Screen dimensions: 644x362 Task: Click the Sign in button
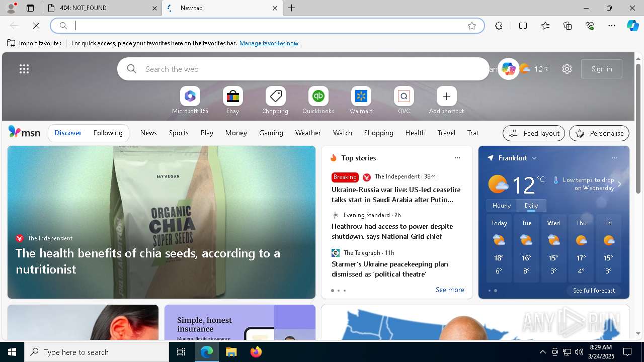[602, 69]
